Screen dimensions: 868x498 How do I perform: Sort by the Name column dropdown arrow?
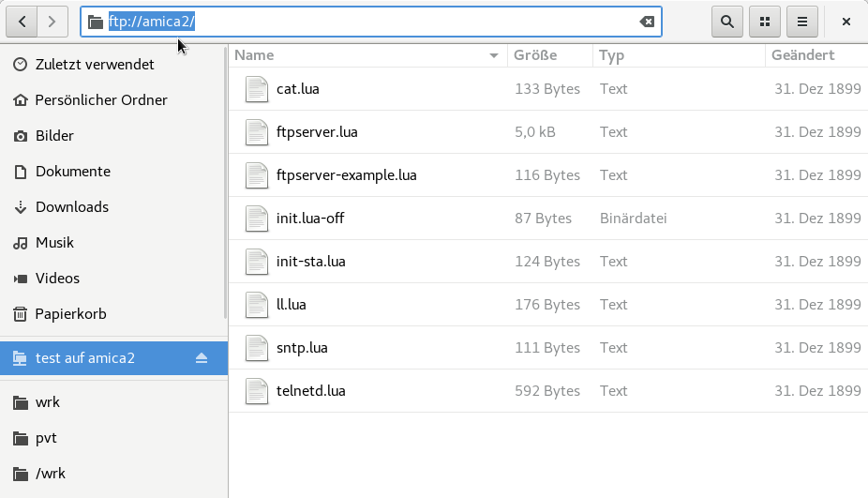pos(494,56)
